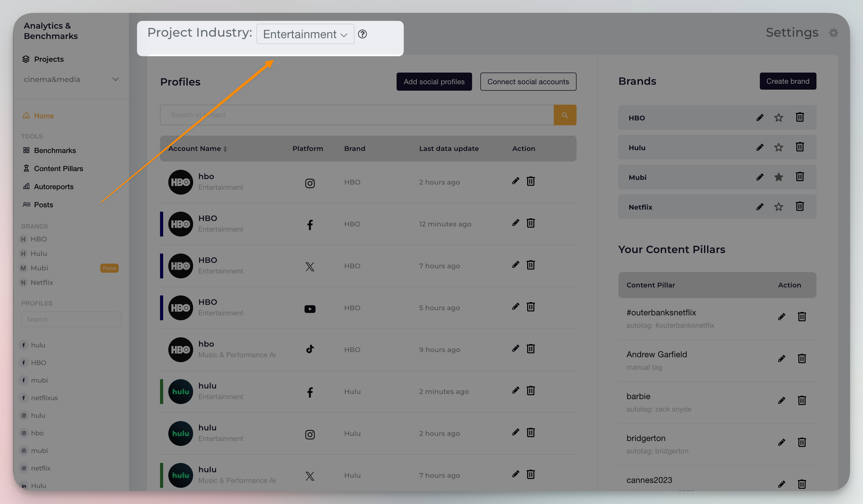Edit the HBO profile updated 12 minutes ago

[516, 223]
